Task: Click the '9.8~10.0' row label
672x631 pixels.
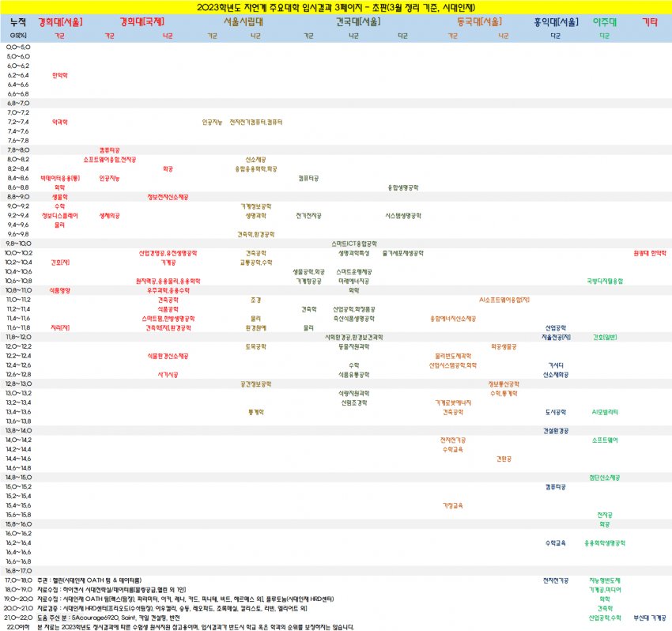Action: [18, 244]
